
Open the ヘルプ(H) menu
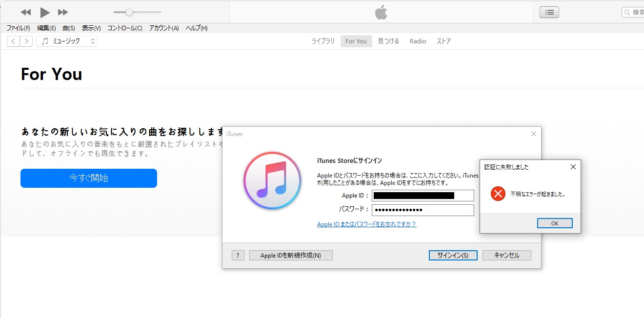pos(197,28)
